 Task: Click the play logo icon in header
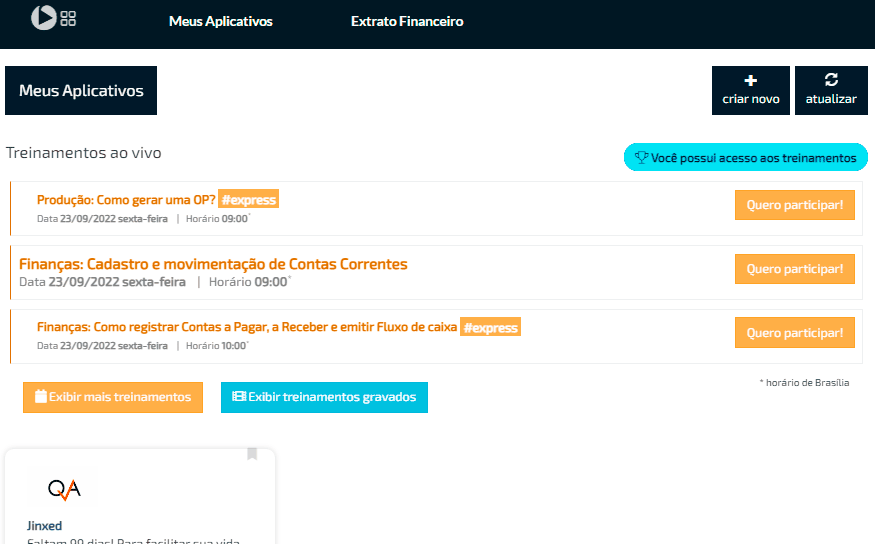tap(43, 17)
